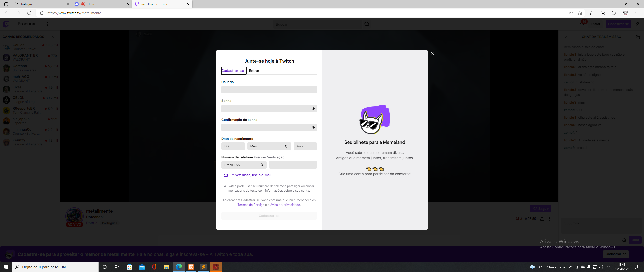Screen dimensions: 644x272
Task: Click the browser address bar
Action: click(302, 13)
